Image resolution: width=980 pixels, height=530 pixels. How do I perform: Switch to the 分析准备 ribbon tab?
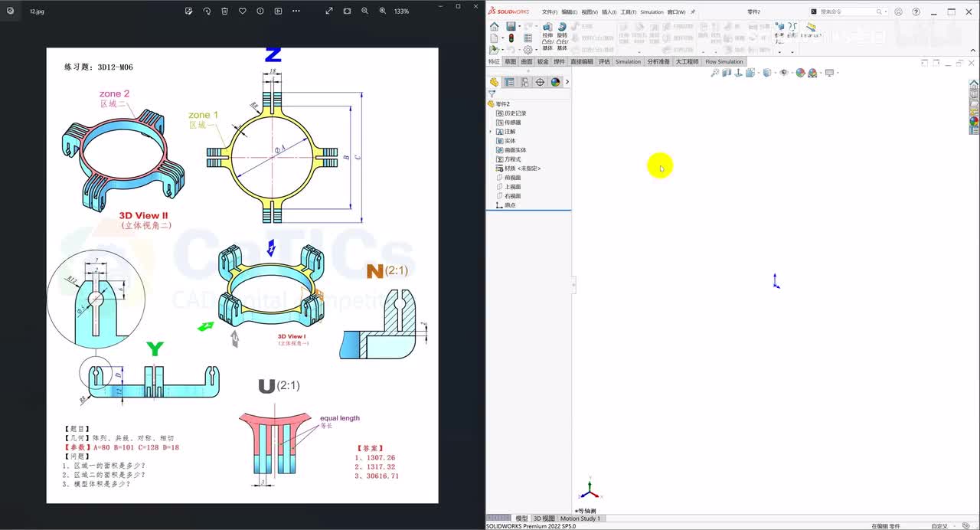pyautogui.click(x=658, y=61)
